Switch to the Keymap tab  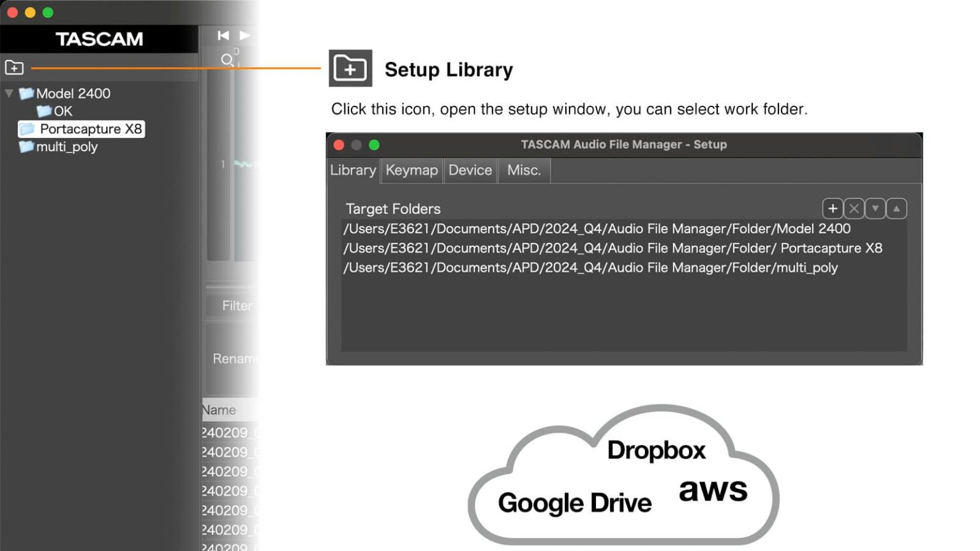tap(411, 170)
